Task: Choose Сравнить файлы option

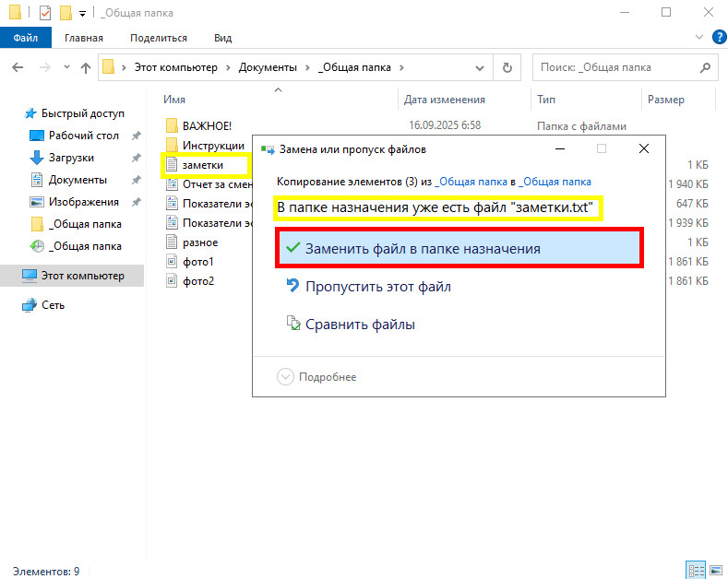Action: pyautogui.click(x=360, y=325)
